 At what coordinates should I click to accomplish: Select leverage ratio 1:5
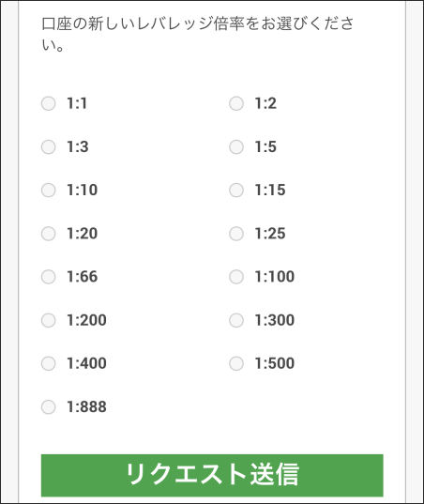[236, 147]
